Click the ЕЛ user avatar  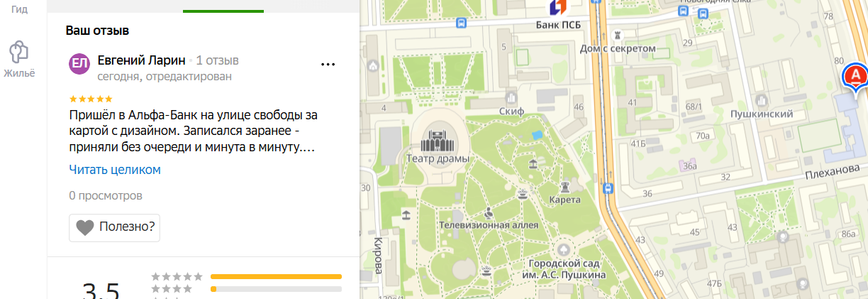(x=79, y=64)
